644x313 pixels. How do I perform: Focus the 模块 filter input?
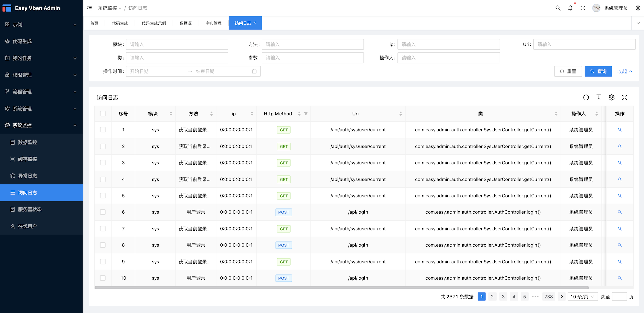click(177, 44)
